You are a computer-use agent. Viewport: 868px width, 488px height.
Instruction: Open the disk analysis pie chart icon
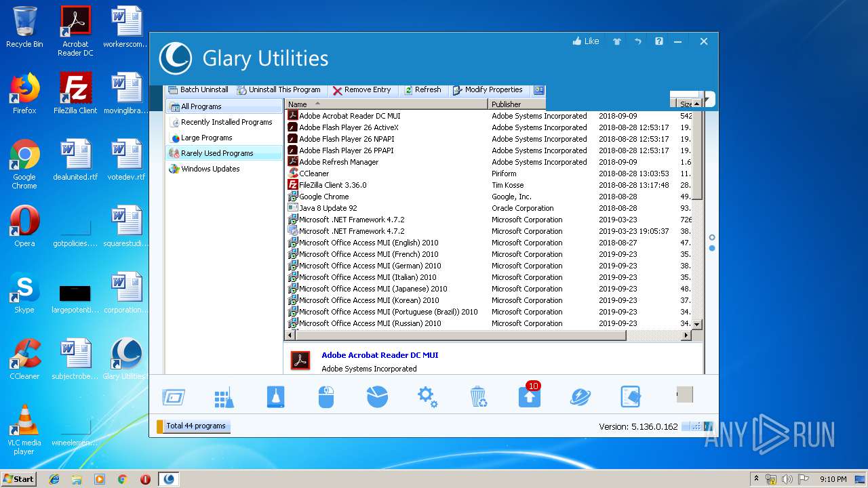click(377, 397)
